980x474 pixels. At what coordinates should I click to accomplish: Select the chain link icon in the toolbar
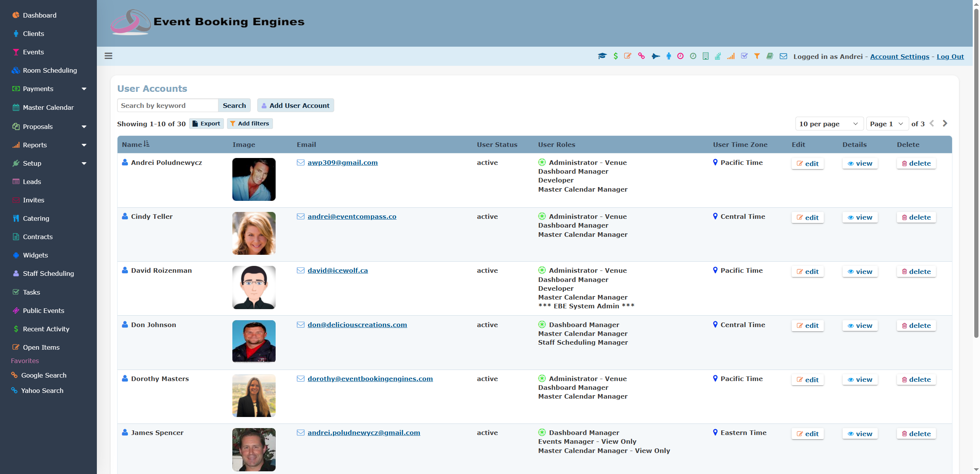(642, 56)
